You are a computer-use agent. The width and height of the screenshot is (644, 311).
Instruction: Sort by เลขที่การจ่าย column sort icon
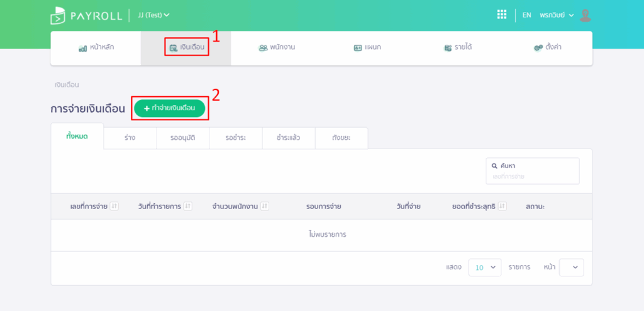[114, 206]
